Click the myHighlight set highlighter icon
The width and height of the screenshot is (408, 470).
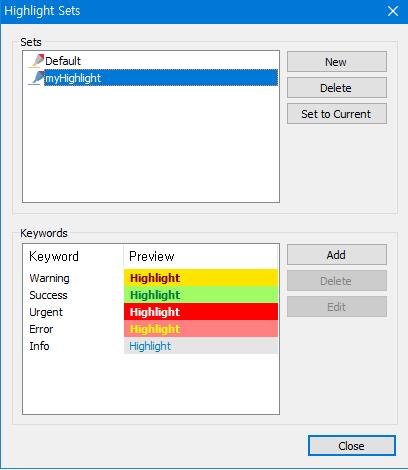(x=36, y=78)
